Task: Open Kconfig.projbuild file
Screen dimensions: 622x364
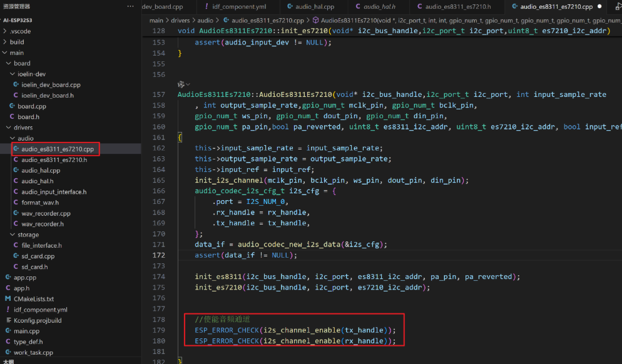Action: (38, 320)
